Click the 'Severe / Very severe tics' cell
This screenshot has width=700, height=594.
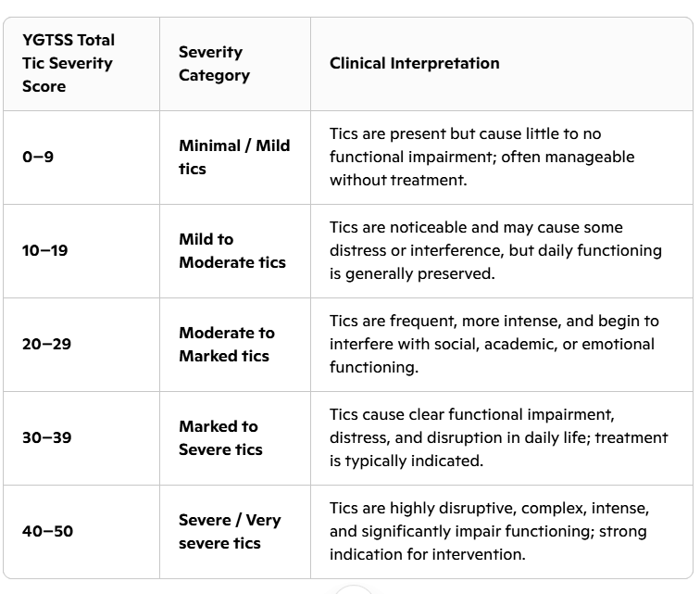pos(229,532)
